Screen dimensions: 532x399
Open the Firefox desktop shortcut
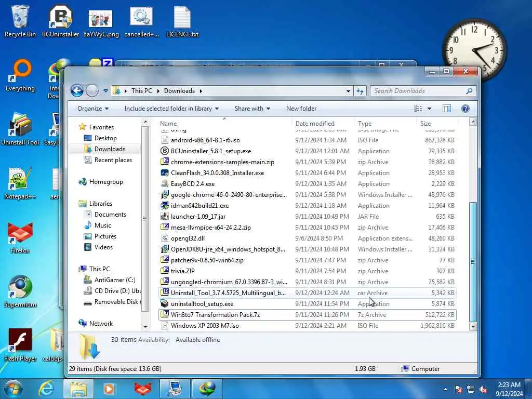tap(20, 237)
